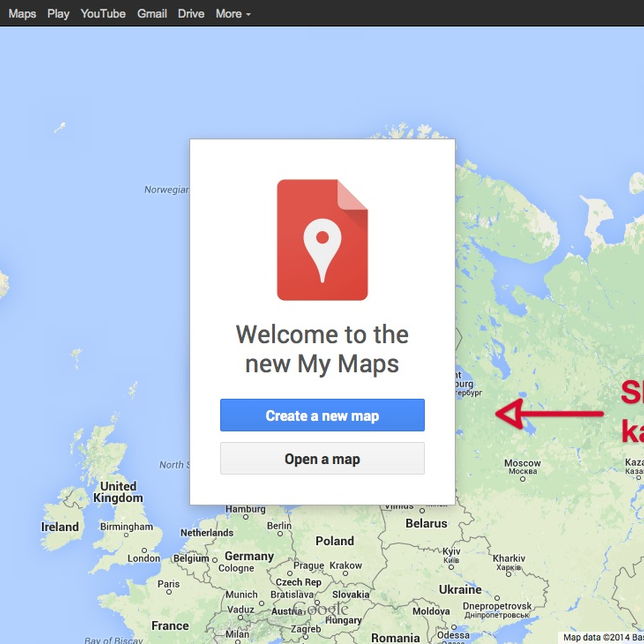Click the London city label
The width and height of the screenshot is (644, 644).
(144, 558)
